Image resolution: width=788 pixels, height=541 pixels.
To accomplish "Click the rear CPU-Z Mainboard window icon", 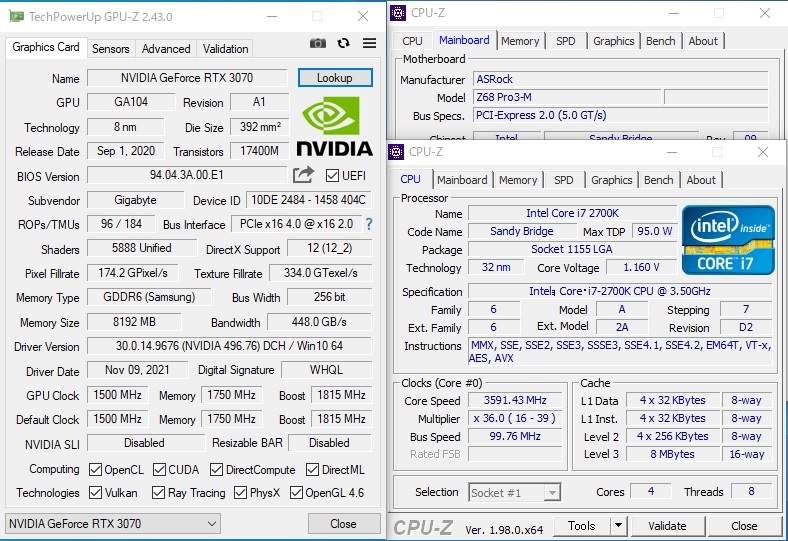I will (398, 13).
